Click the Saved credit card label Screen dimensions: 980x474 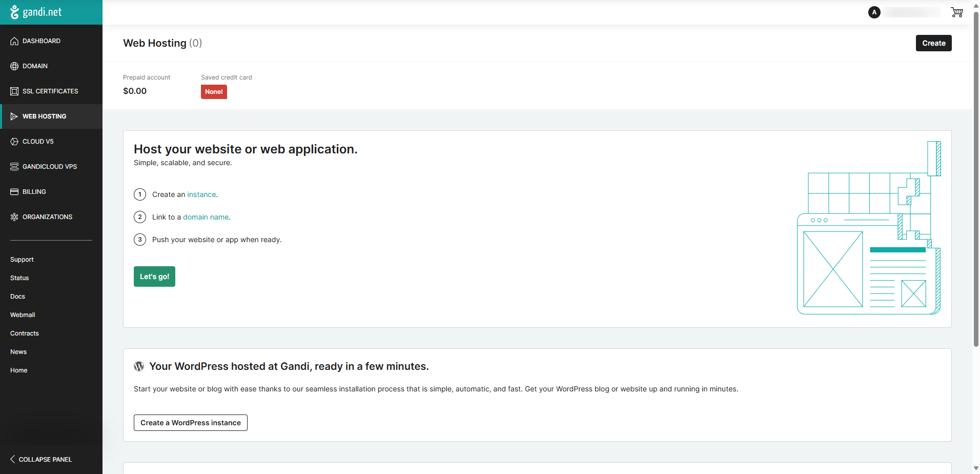227,77
